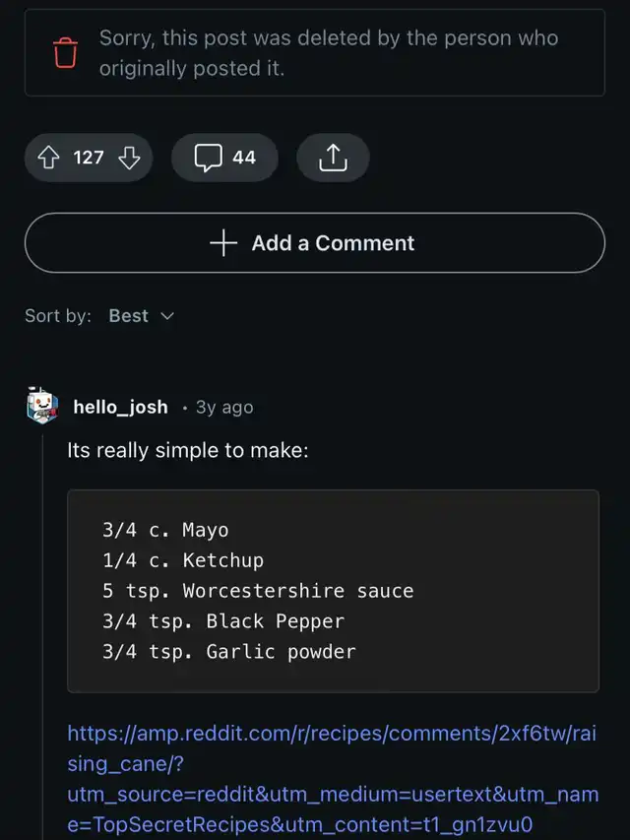Screen dimensions: 630x840
Task: Click the 3y ago comment timestamp
Action: pyautogui.click(x=224, y=407)
